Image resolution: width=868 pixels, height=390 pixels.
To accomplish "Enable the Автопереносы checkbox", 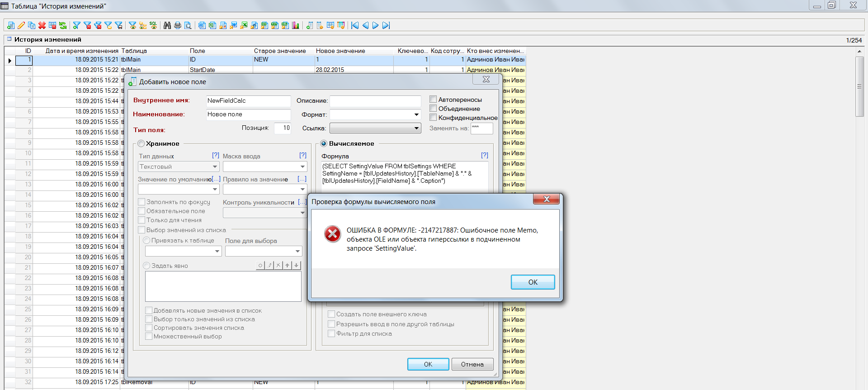I will [433, 100].
